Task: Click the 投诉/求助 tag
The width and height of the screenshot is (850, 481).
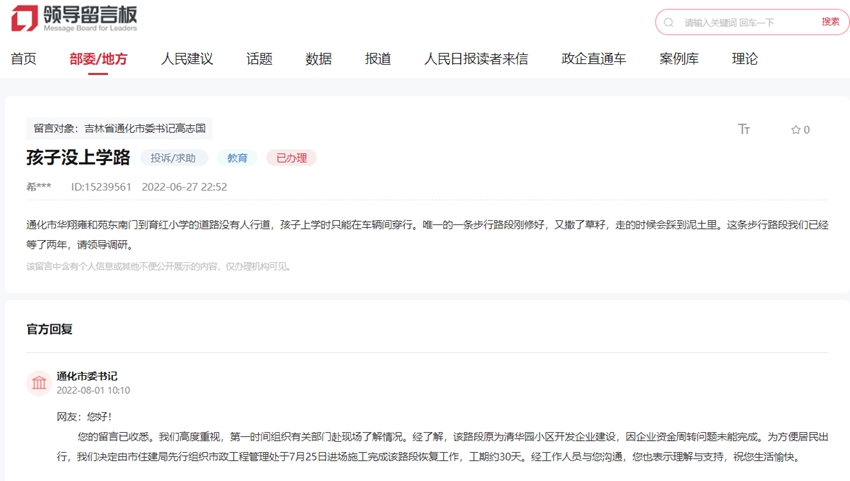Action: tap(174, 158)
